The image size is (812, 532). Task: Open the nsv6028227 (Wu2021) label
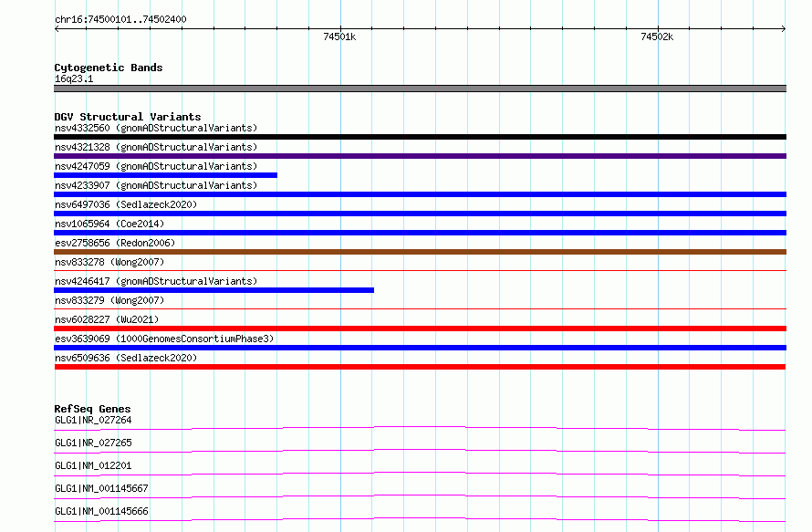pyautogui.click(x=107, y=319)
